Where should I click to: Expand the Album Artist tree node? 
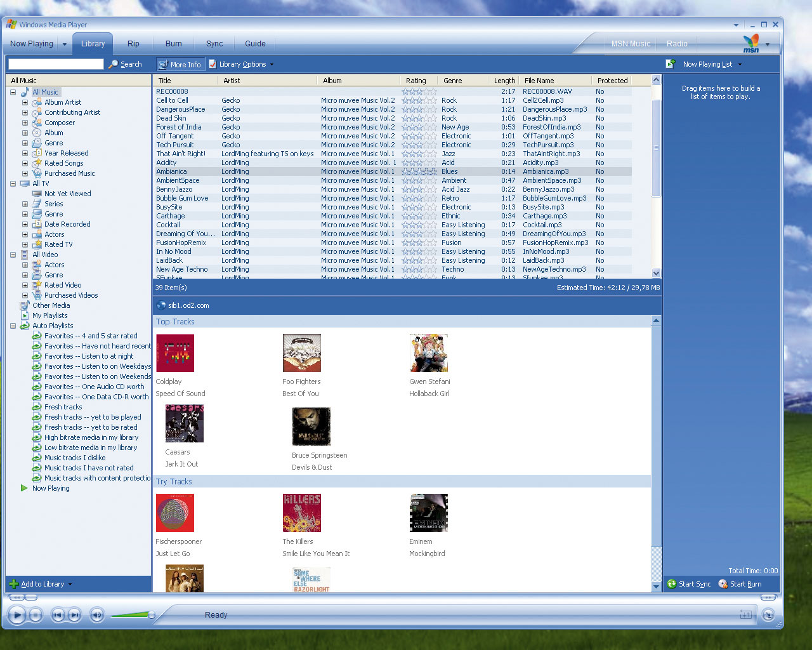tap(25, 102)
